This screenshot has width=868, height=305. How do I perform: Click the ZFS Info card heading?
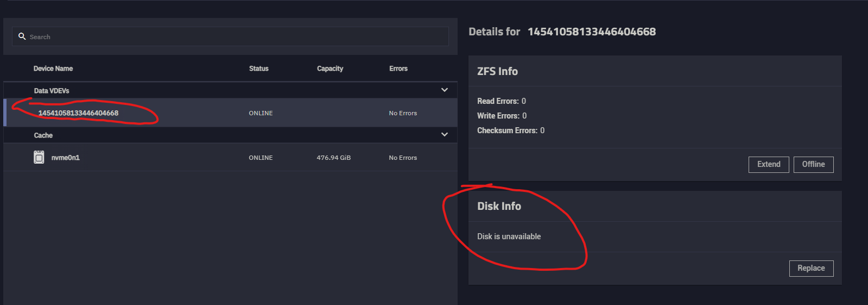point(497,71)
